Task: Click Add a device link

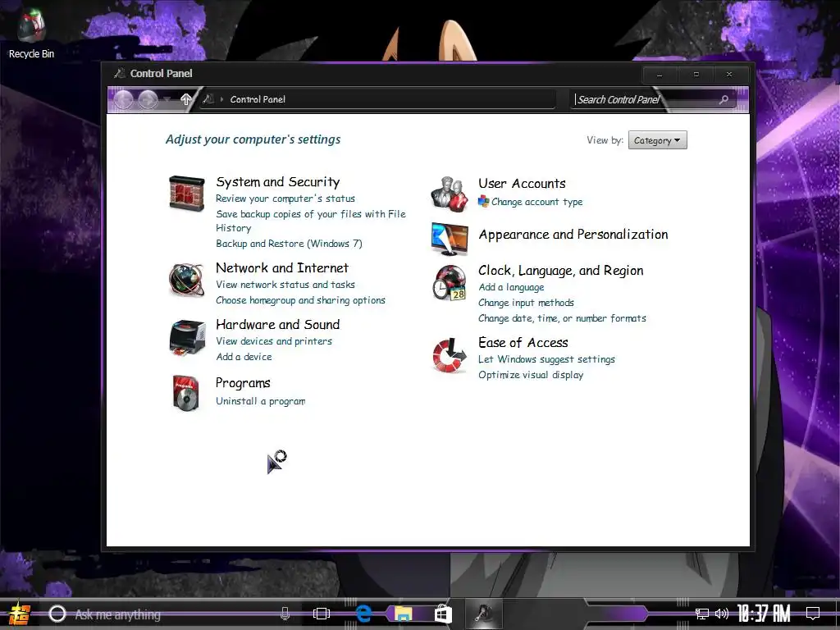Action: 244,357
